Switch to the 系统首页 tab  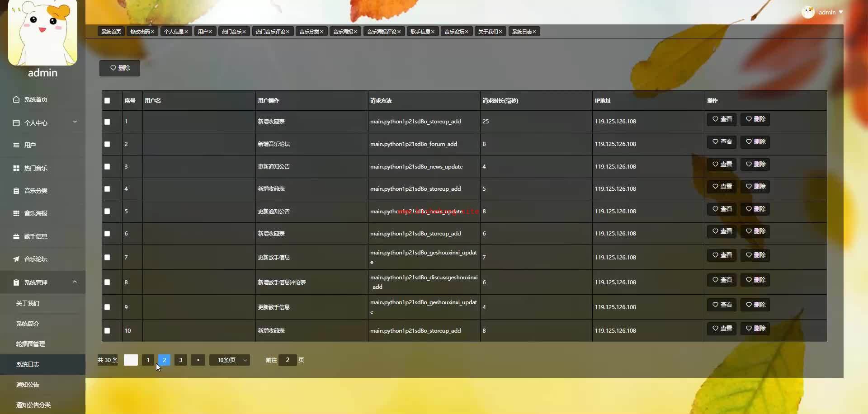tap(111, 32)
